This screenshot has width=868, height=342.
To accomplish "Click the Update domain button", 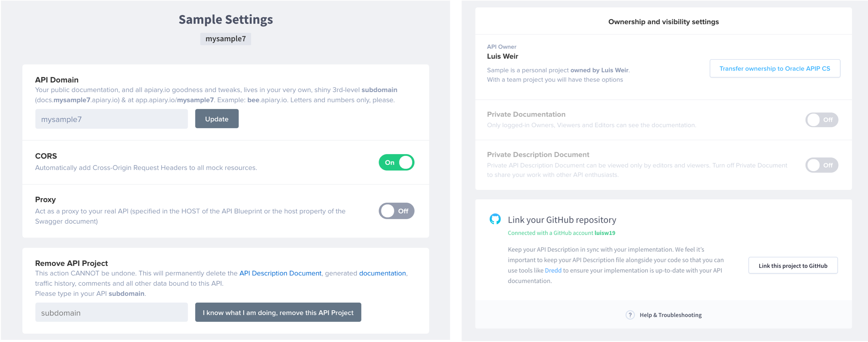I will point(217,119).
